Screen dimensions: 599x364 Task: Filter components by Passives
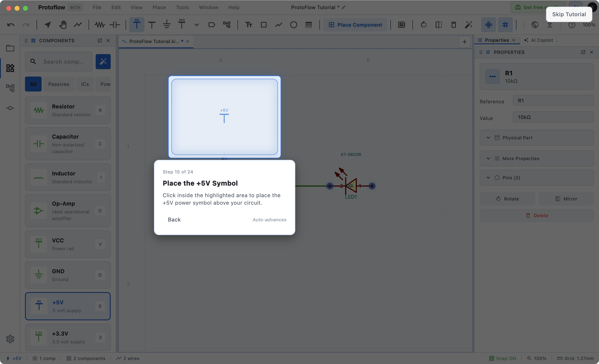tap(59, 84)
